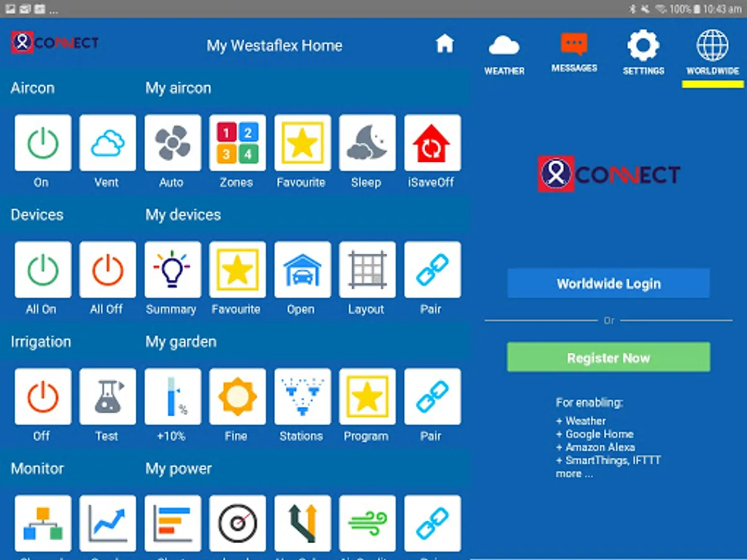Open the power dashboard gauge icon
Viewport: 747px width, 560px height.
click(x=237, y=523)
